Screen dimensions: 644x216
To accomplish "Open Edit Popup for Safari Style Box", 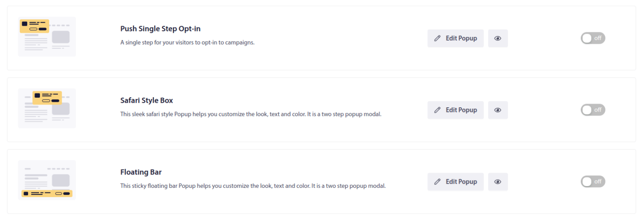I will coord(455,110).
